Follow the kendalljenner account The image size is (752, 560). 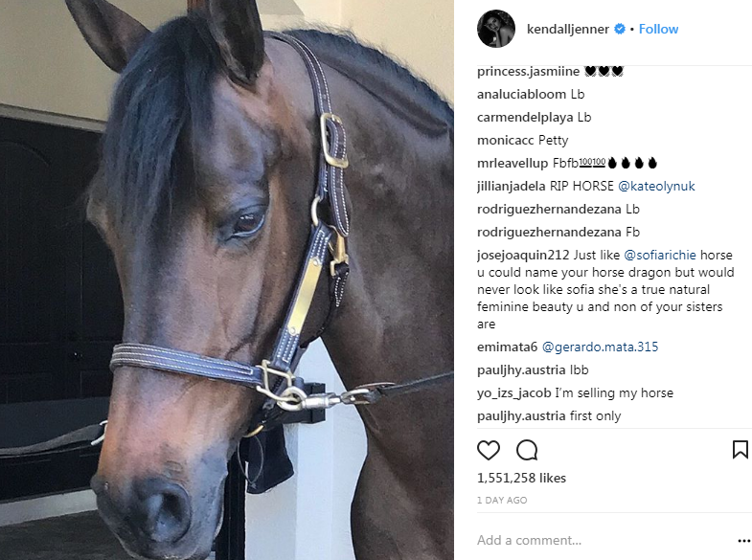pos(658,30)
